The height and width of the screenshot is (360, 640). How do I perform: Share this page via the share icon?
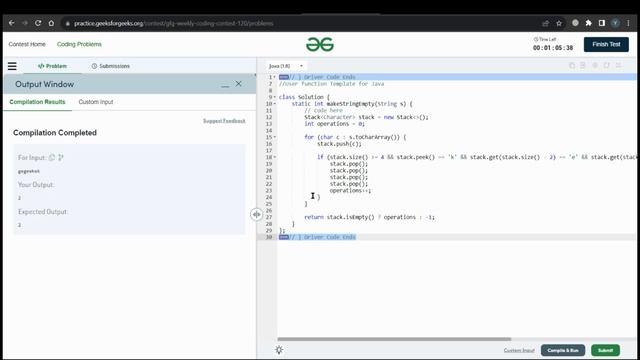pos(546,23)
